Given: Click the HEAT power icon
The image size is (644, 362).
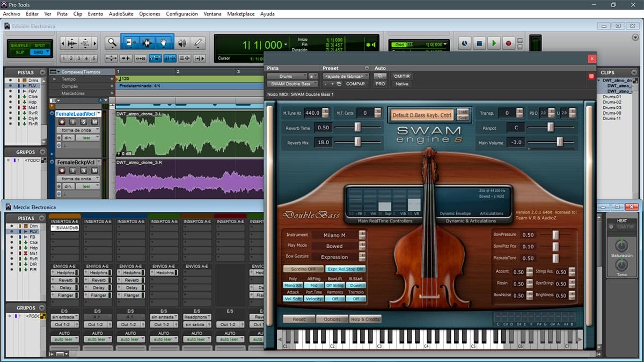Looking at the screenshot, I should point(611,227).
